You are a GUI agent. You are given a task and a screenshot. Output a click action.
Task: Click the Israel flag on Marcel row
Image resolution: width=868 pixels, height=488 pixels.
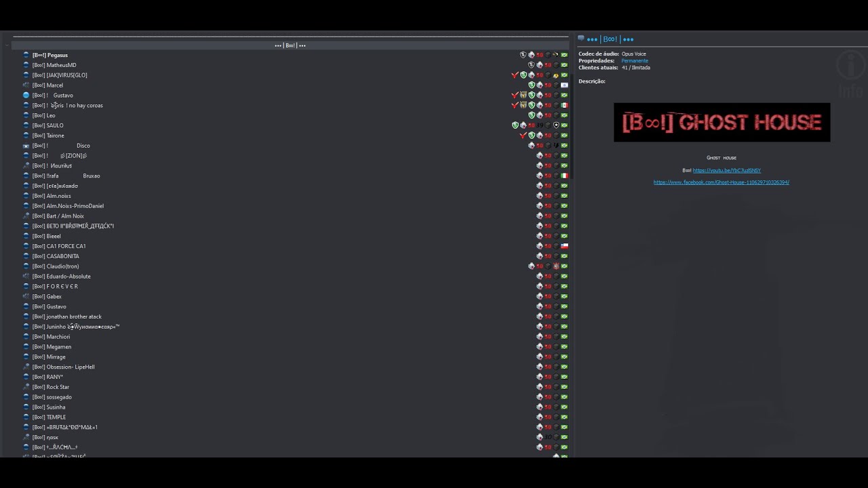click(564, 85)
